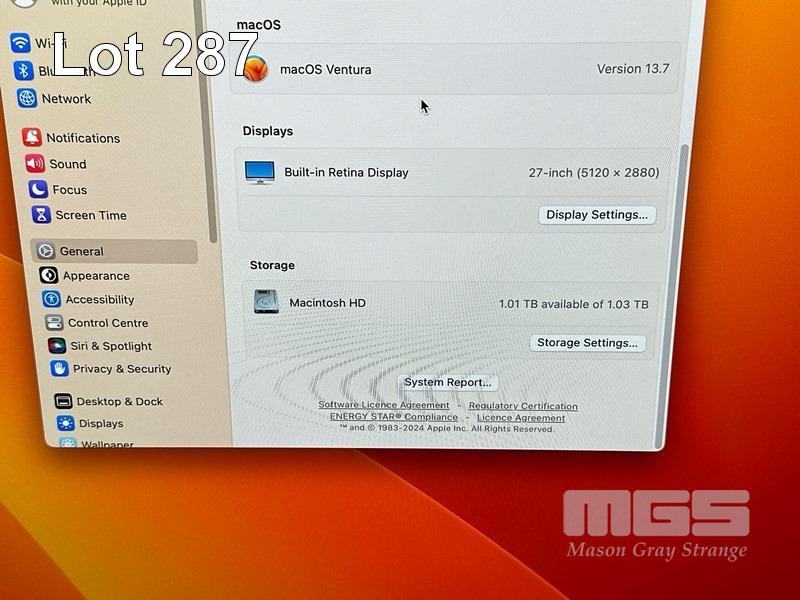Viewport: 800px width, 600px height.
Task: Click the Screen Time hourglass icon
Action: click(x=41, y=215)
